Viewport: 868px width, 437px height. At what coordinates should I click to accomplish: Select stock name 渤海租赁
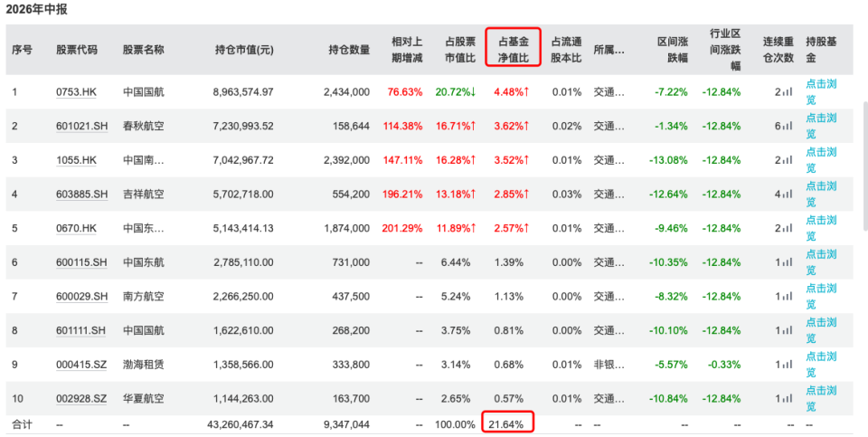tap(144, 365)
